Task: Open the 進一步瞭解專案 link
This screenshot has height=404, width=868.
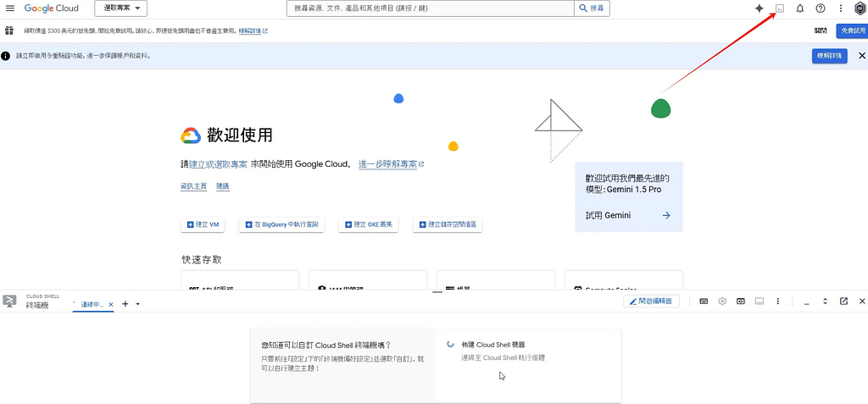Action: (392, 164)
